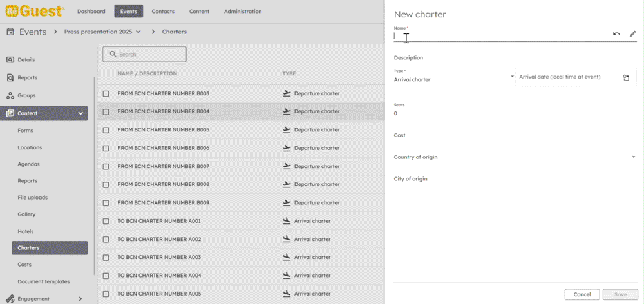
Task: Open Forms in the sidebar
Action: click(x=26, y=131)
